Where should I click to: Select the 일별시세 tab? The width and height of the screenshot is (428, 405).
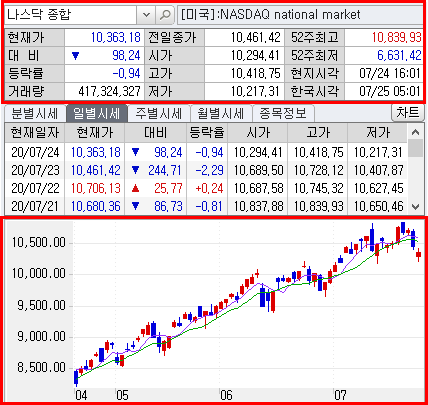pos(96,114)
